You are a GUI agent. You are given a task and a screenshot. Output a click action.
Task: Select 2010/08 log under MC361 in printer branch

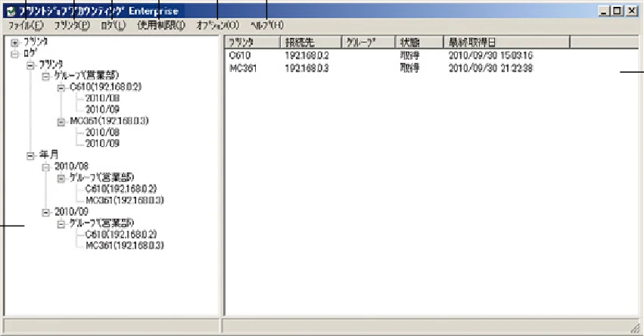tap(102, 132)
